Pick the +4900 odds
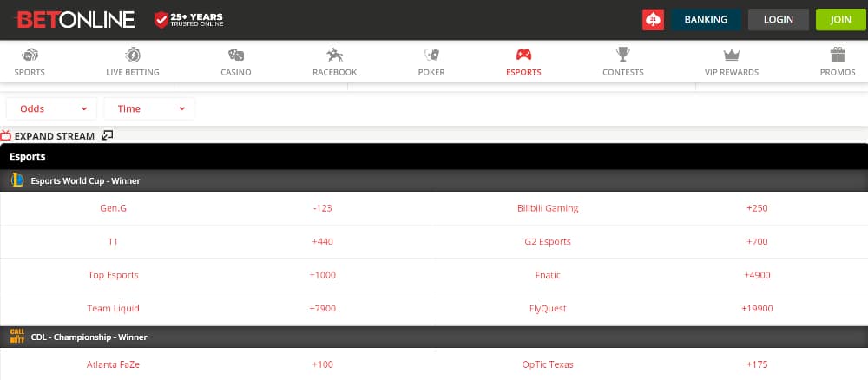The image size is (868, 380). (757, 275)
